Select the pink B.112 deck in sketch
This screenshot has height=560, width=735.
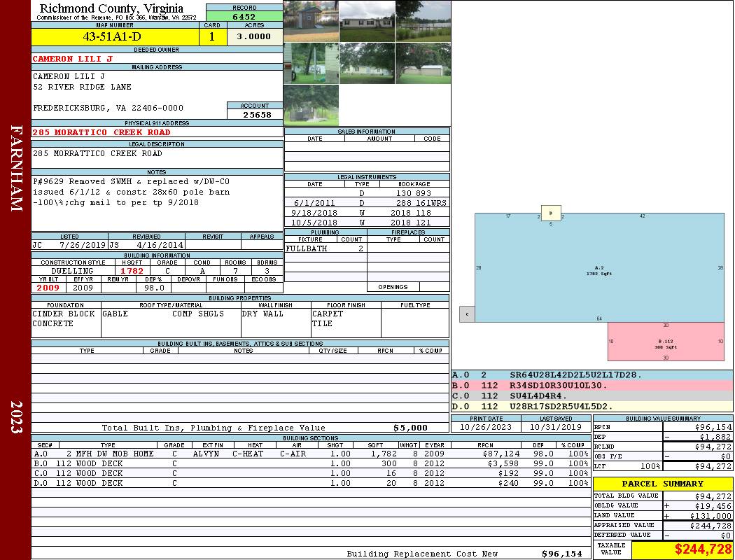pos(665,342)
